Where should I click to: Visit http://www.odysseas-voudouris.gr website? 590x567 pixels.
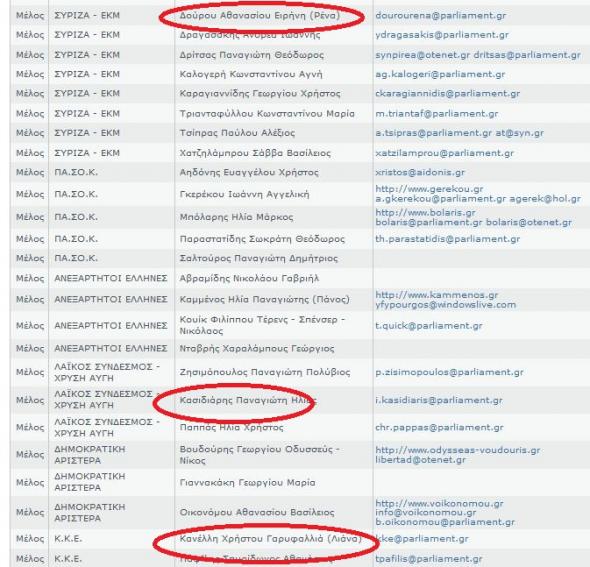click(x=458, y=450)
